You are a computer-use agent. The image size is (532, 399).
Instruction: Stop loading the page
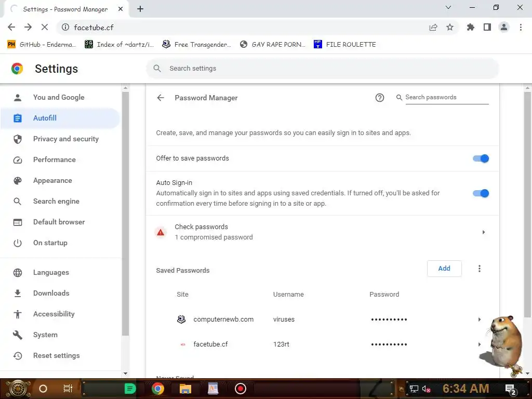tap(45, 27)
